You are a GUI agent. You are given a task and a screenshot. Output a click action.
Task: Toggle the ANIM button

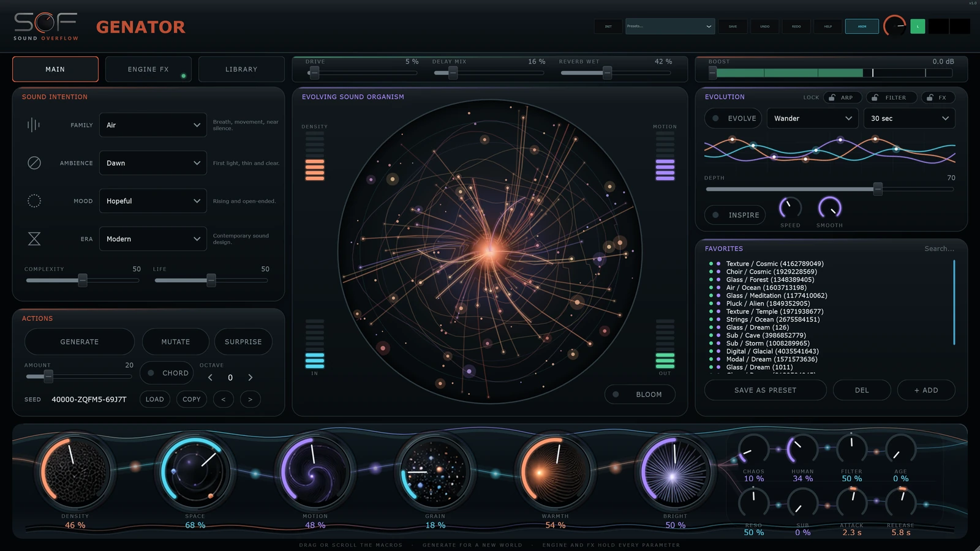(x=862, y=26)
